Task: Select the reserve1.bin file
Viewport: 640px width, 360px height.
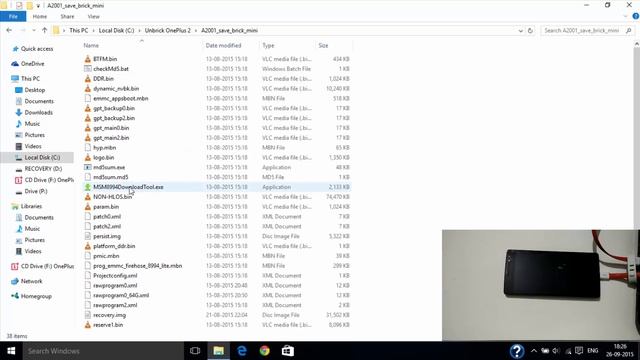Action: pyautogui.click(x=108, y=325)
